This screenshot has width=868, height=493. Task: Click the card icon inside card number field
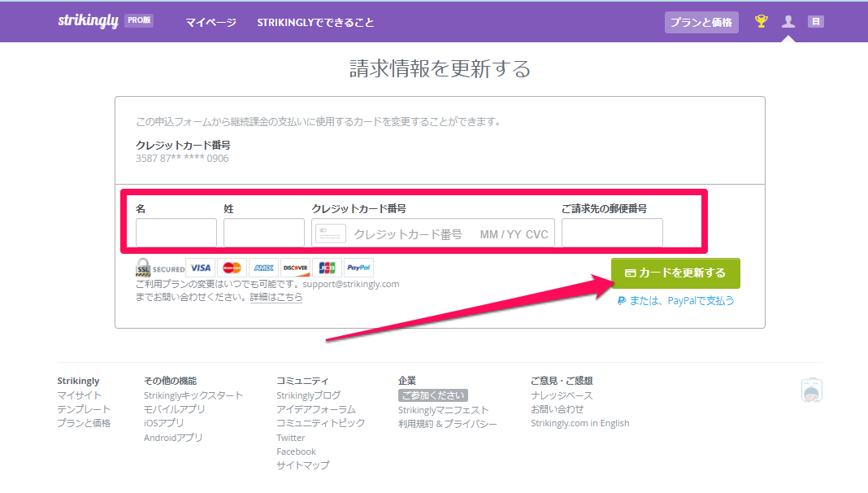[x=331, y=233]
